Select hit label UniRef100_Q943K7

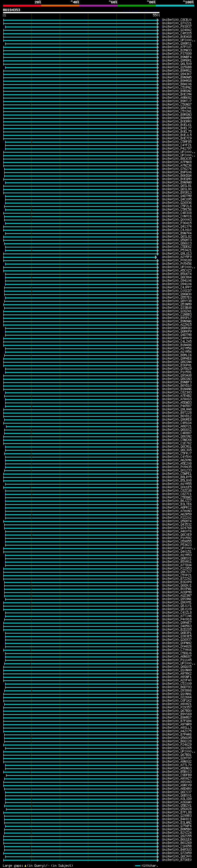pos(177,74)
